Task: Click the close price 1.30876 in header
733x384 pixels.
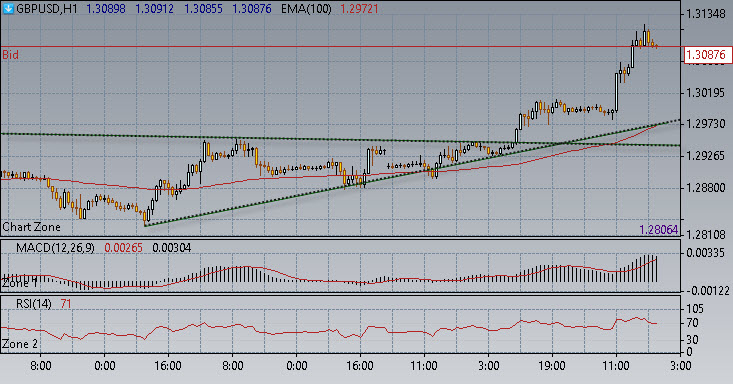Action: click(x=252, y=9)
